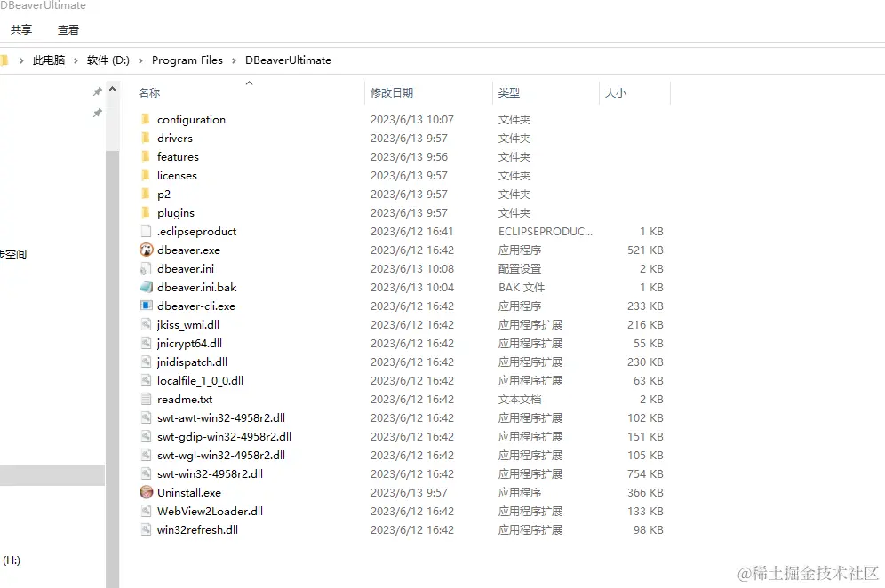Select the Uninstall.exe file name
Screen dimensions: 885x588
click(189, 493)
